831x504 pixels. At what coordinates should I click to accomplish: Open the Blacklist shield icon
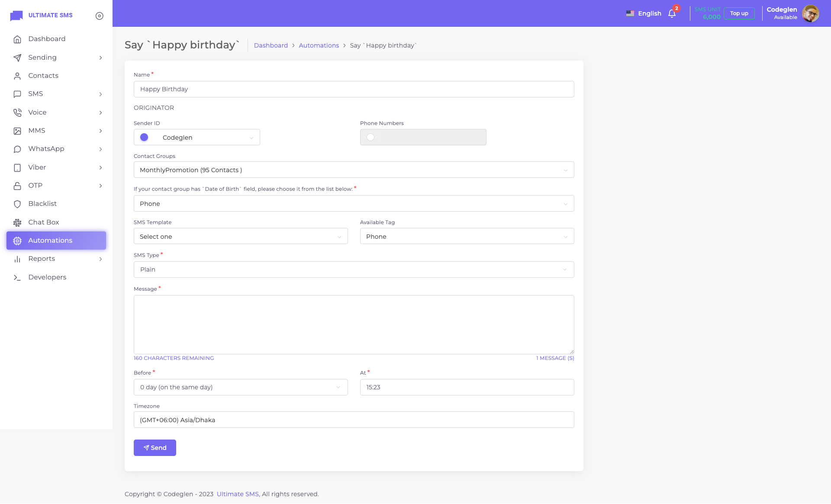[x=17, y=204]
